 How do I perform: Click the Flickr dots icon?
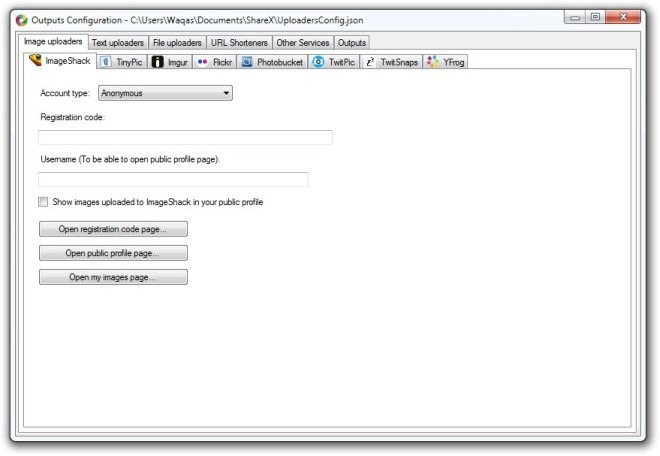pos(202,62)
